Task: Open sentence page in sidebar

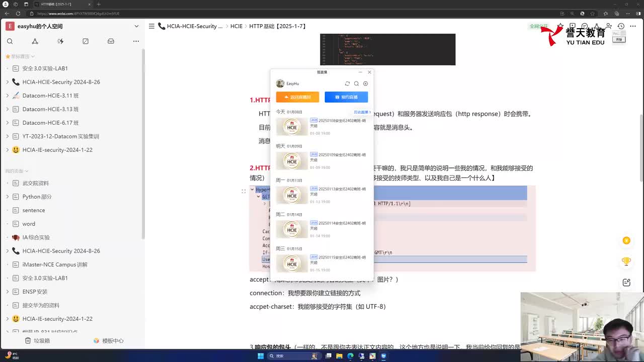Action: click(34, 210)
